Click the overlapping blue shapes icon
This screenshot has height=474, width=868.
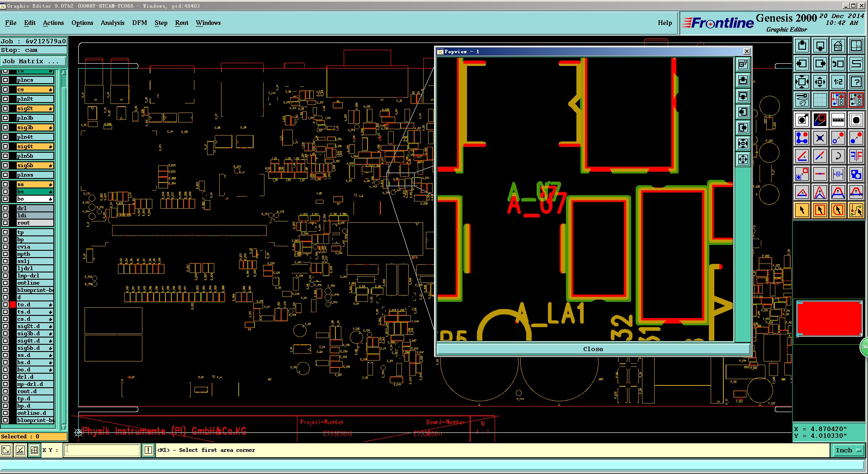point(856,174)
